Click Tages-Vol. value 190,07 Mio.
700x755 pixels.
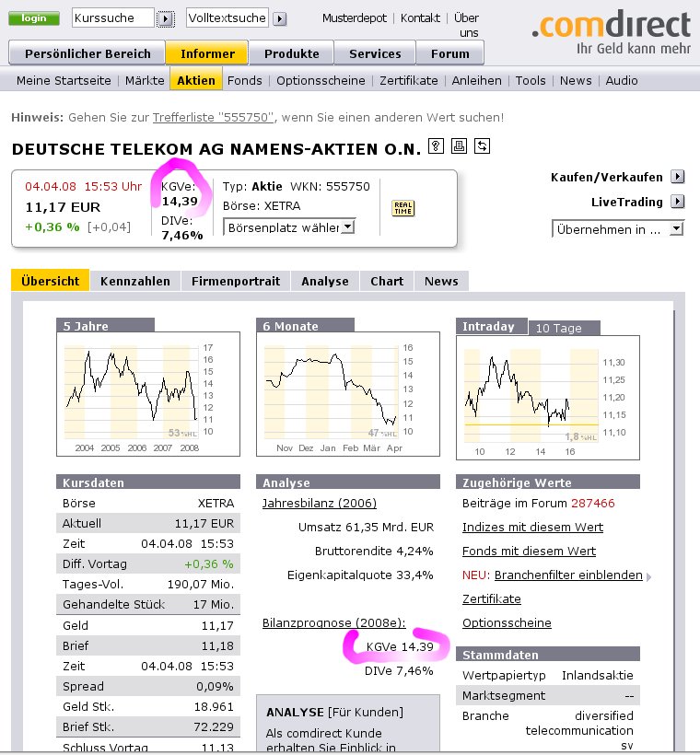(x=201, y=585)
